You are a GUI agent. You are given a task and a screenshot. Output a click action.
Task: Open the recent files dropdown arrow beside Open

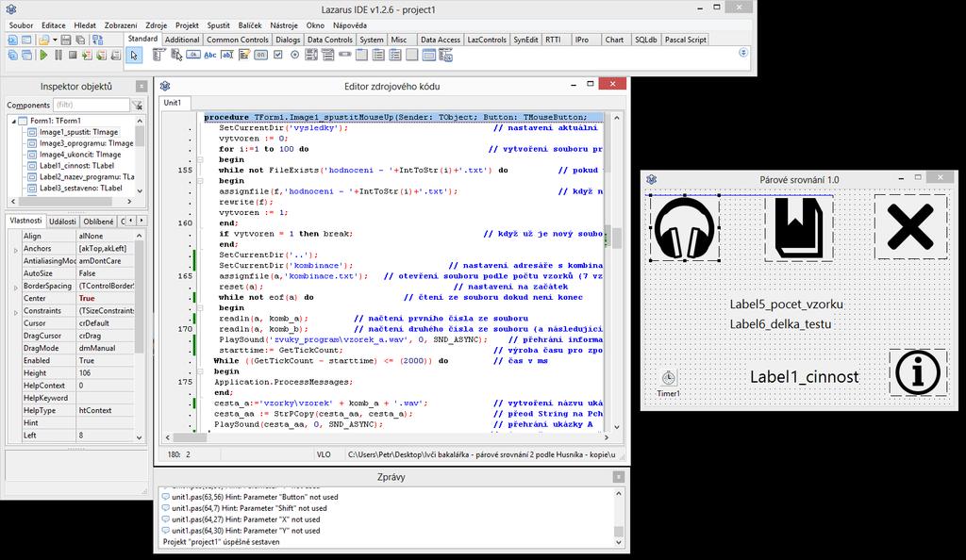[x=55, y=40]
